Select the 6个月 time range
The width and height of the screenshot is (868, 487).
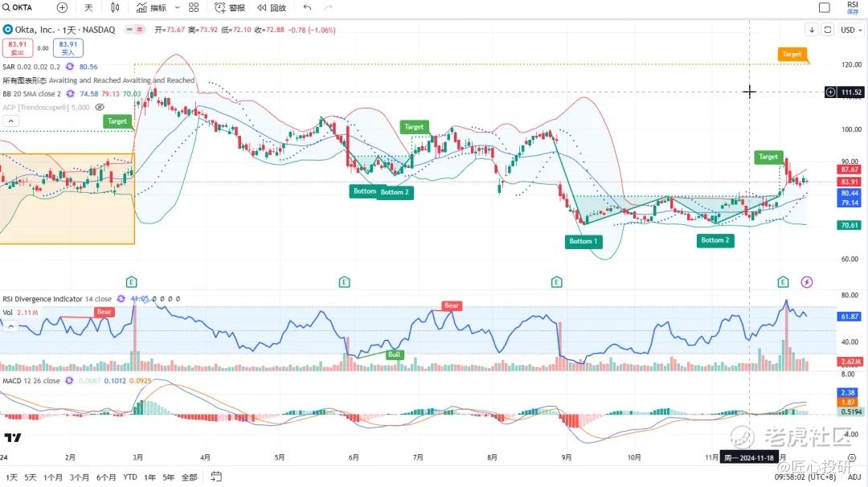tap(106, 477)
